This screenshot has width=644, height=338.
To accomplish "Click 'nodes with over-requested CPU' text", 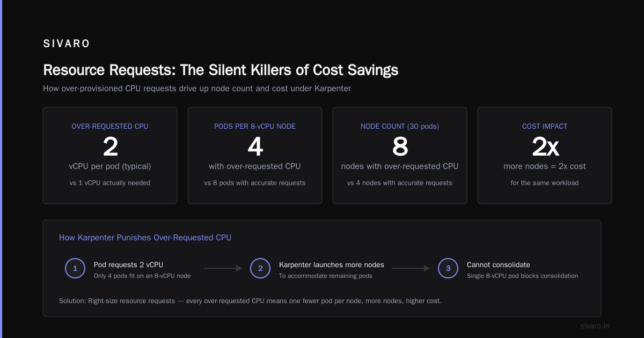I will coord(400,166).
